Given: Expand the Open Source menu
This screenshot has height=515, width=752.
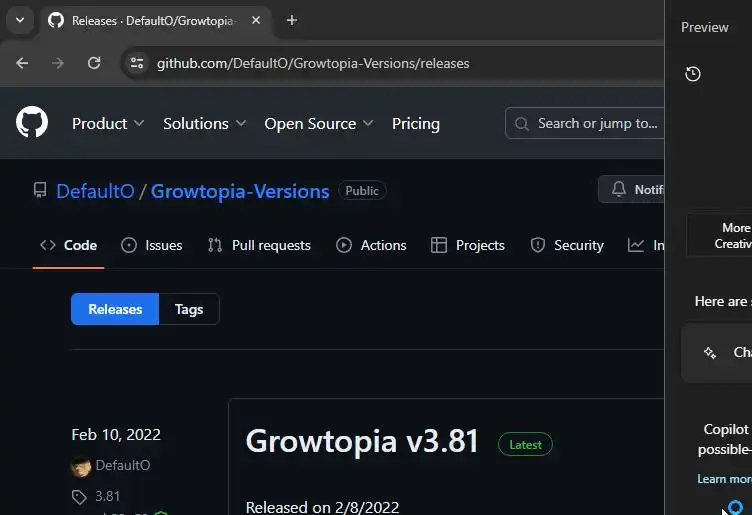Looking at the screenshot, I should coord(318,124).
